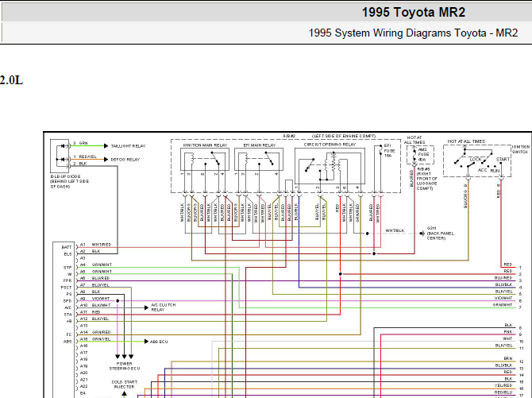Click the 'IDLE-UP DIODE' component label

[x=65, y=176]
